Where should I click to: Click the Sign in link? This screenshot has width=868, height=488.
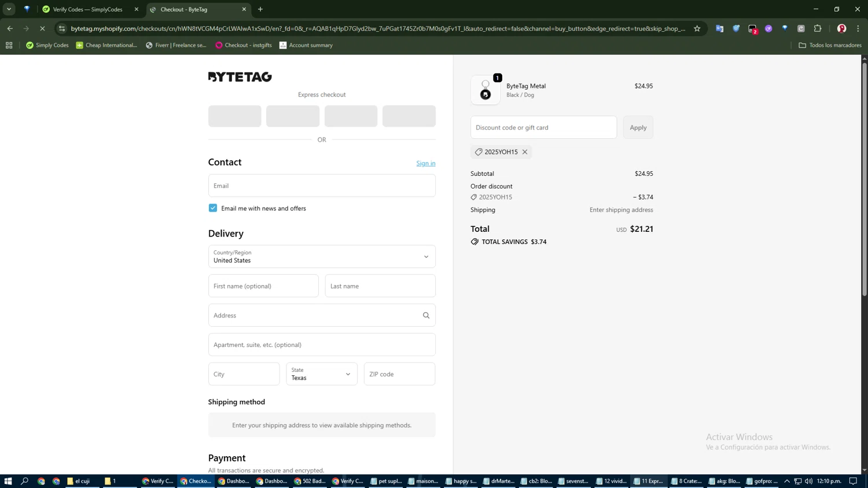(x=426, y=163)
